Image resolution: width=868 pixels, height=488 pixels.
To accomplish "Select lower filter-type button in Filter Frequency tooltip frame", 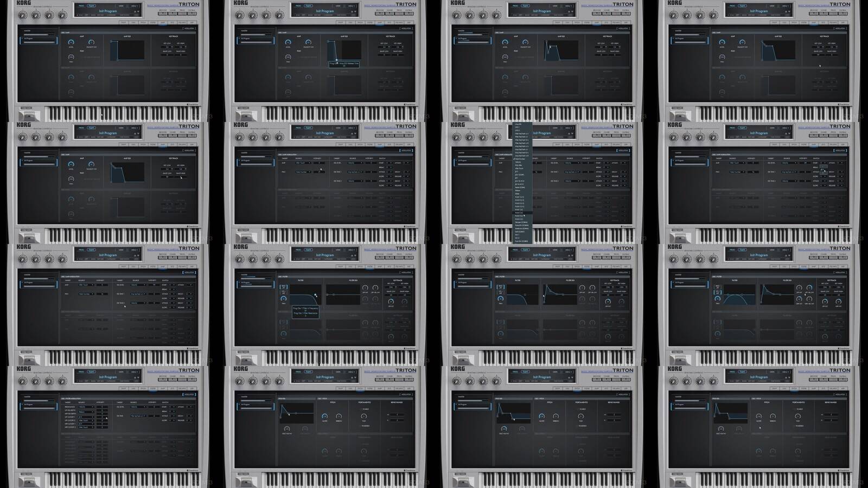I will click(283, 292).
